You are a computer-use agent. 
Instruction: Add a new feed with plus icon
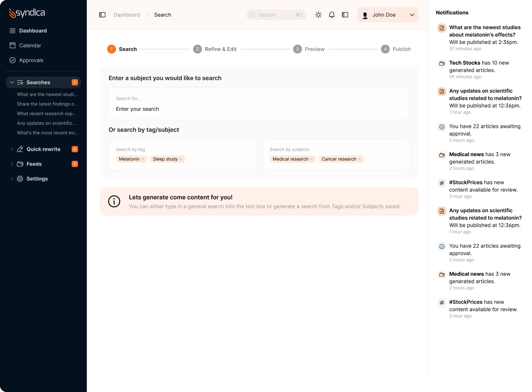tap(75, 164)
